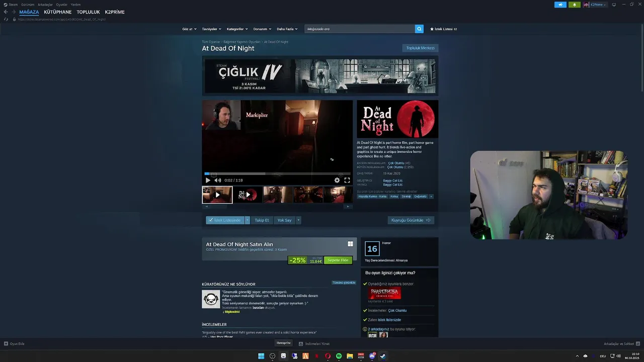
Task: Click the Steam taskbar icon
Action: 383,356
